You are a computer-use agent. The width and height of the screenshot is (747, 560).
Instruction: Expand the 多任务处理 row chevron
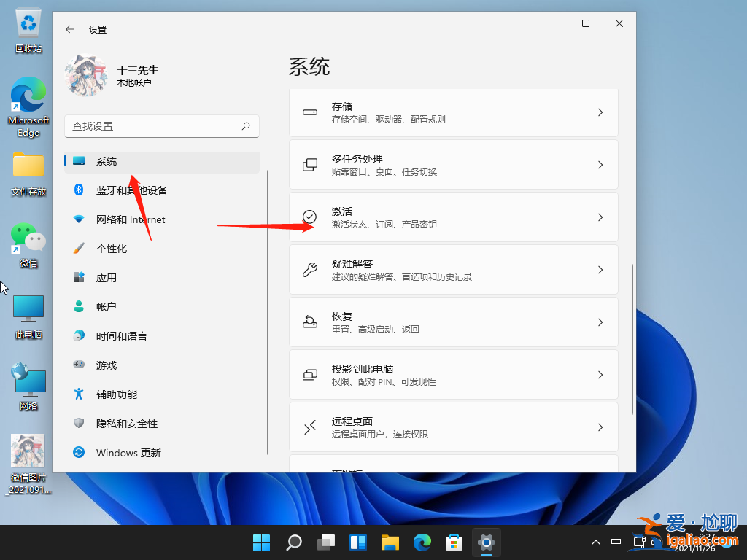[x=600, y=164]
